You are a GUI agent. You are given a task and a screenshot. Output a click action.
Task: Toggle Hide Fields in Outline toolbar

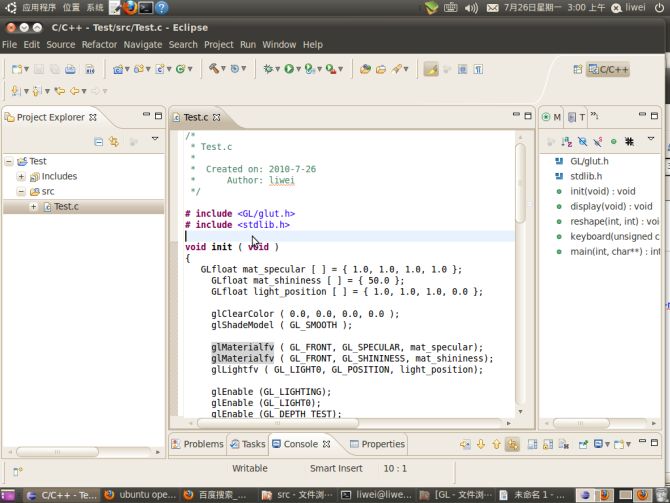(582, 141)
